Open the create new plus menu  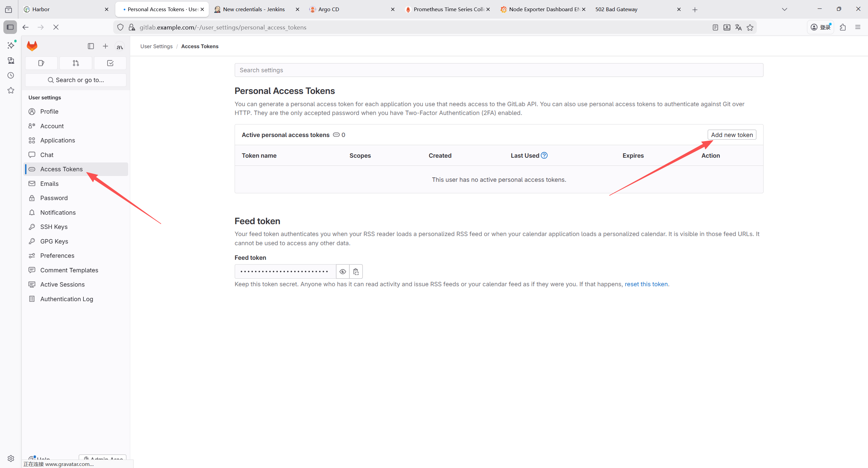click(x=105, y=46)
